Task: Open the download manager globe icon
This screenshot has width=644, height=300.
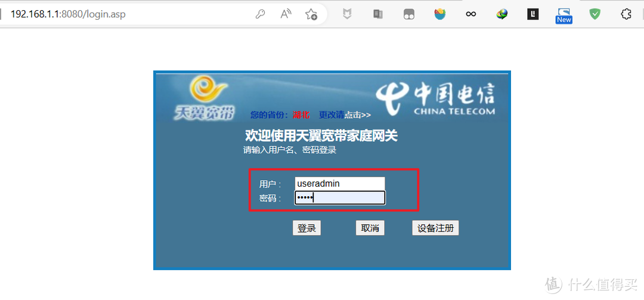Action: pos(502,14)
